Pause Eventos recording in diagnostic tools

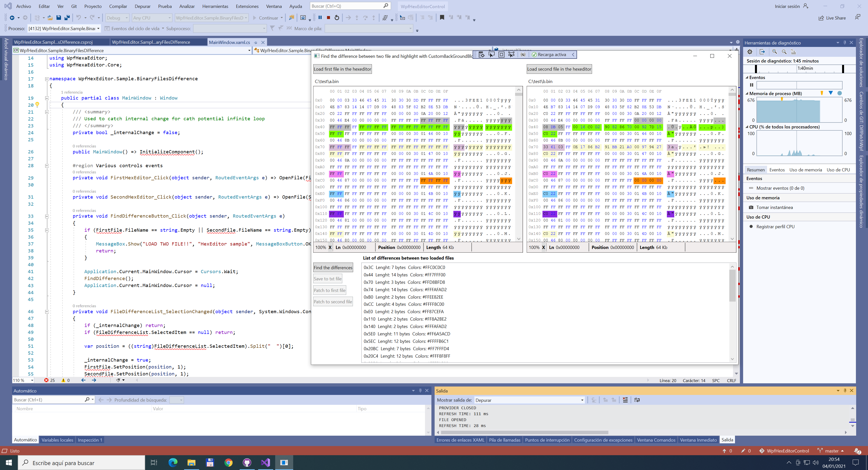[752, 85]
